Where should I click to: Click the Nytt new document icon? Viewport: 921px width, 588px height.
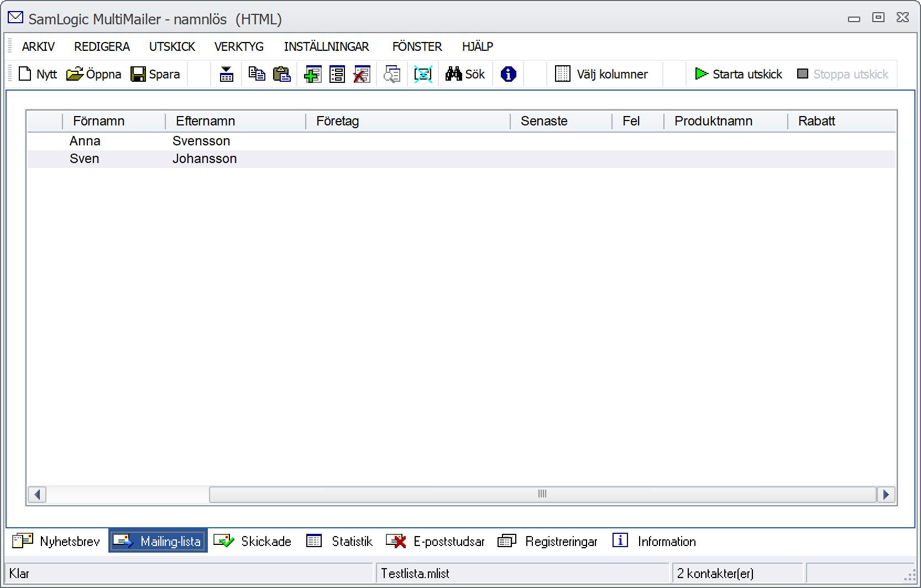pos(25,74)
